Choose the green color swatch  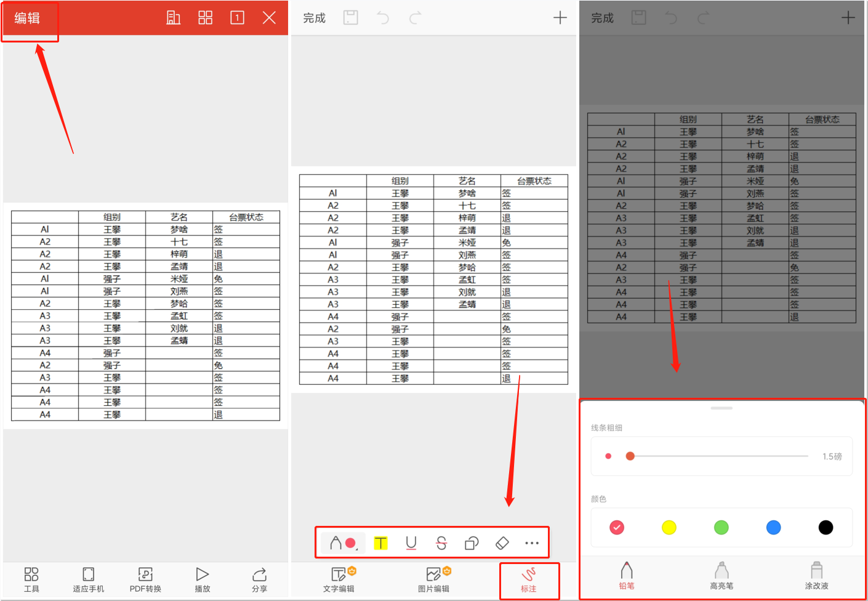coord(721,527)
